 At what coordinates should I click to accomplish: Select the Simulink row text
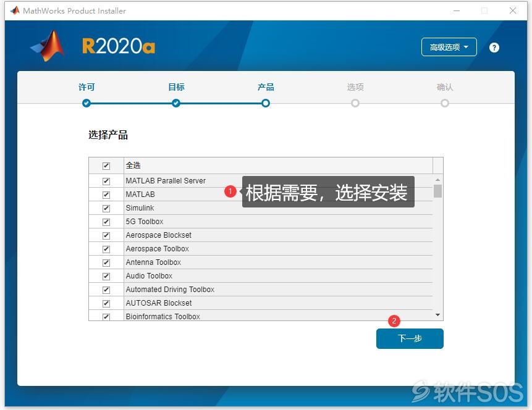click(140, 208)
